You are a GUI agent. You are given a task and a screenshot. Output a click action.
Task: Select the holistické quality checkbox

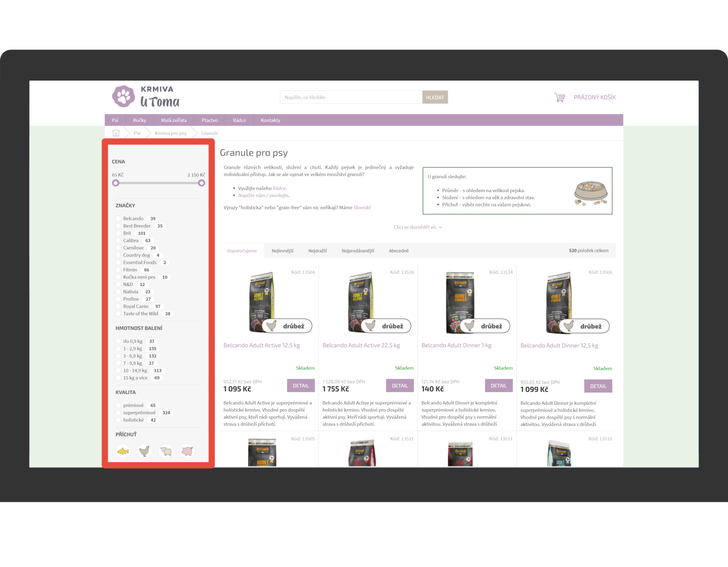coord(118,420)
